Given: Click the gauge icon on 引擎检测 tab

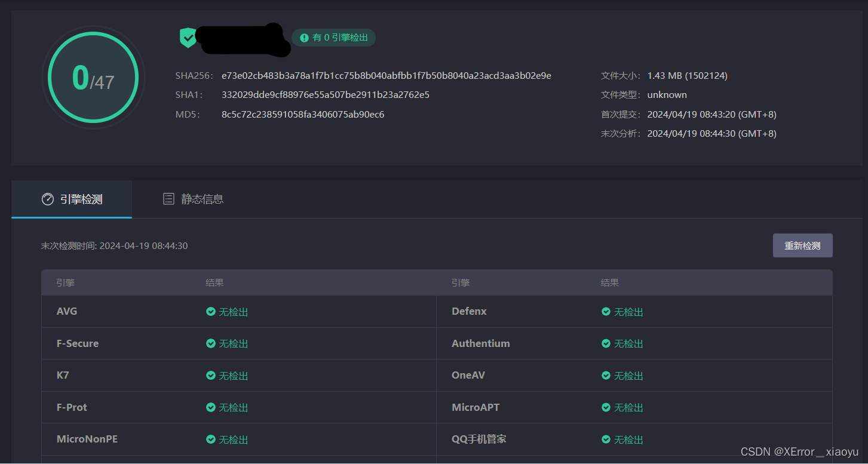Looking at the screenshot, I should 48,199.
